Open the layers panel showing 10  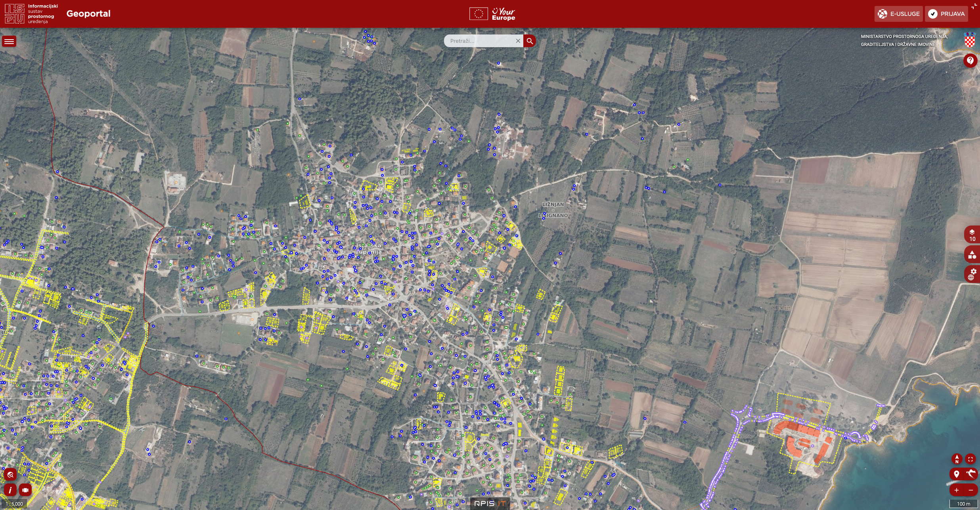[972, 235]
